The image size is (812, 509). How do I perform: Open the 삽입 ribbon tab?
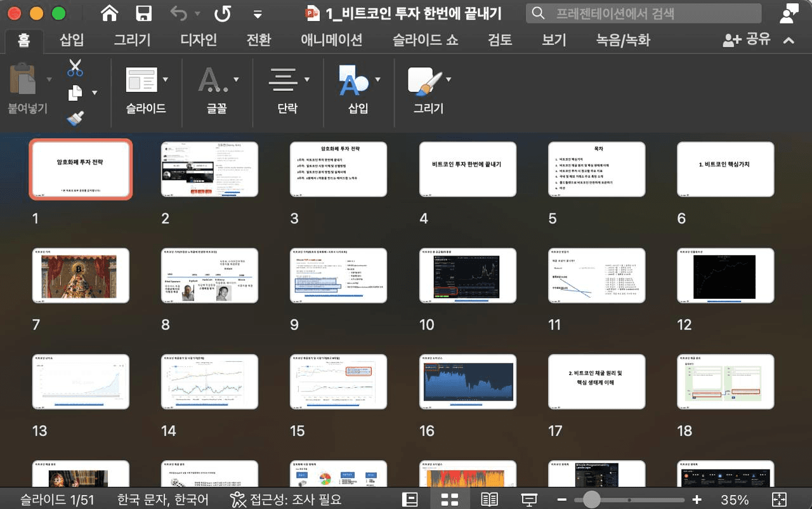pos(72,40)
